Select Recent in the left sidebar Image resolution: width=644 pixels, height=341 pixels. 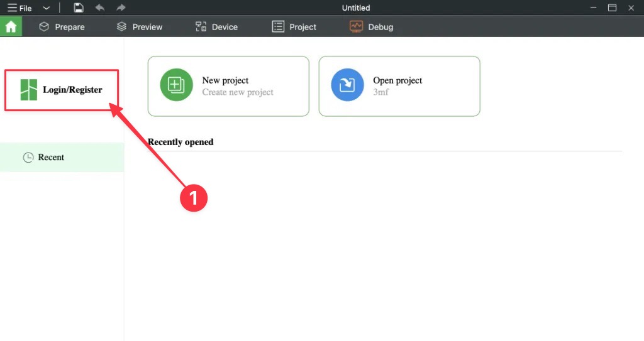(51, 157)
